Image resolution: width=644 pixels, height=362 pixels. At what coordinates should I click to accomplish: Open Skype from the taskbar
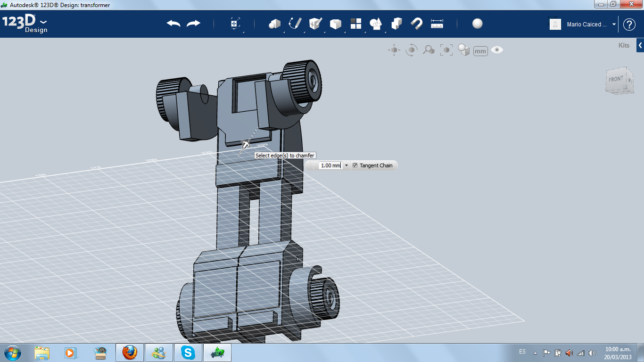188,353
